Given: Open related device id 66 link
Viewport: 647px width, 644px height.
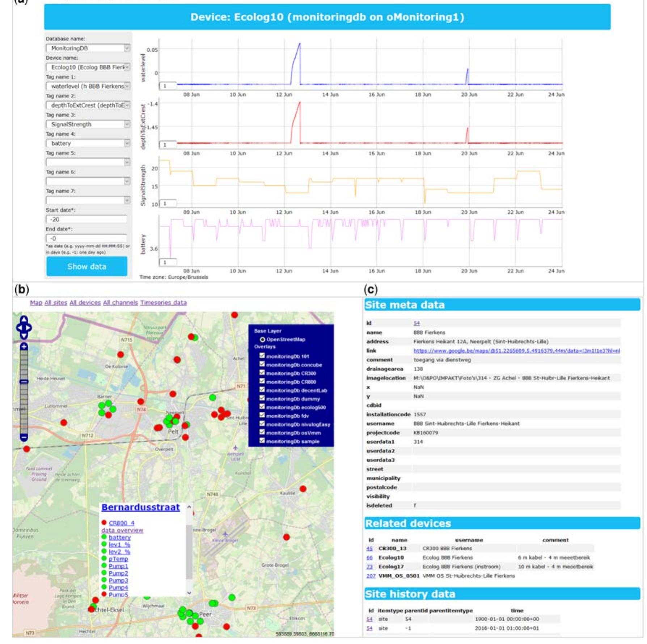Looking at the screenshot, I should (369, 558).
